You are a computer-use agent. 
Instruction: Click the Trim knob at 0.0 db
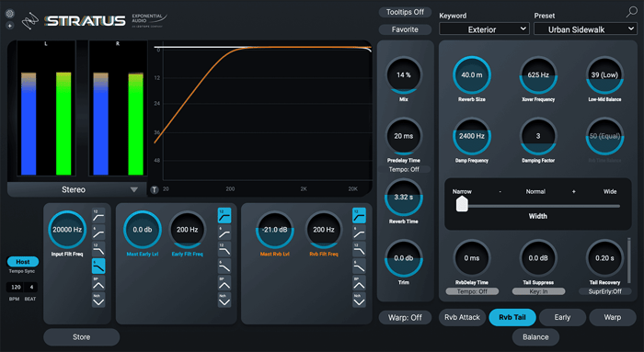(404, 258)
